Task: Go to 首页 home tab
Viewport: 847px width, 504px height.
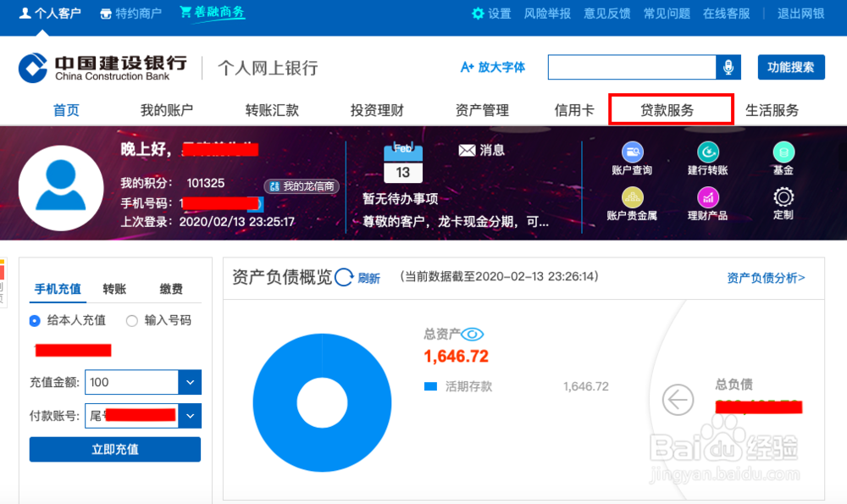Action: click(66, 110)
